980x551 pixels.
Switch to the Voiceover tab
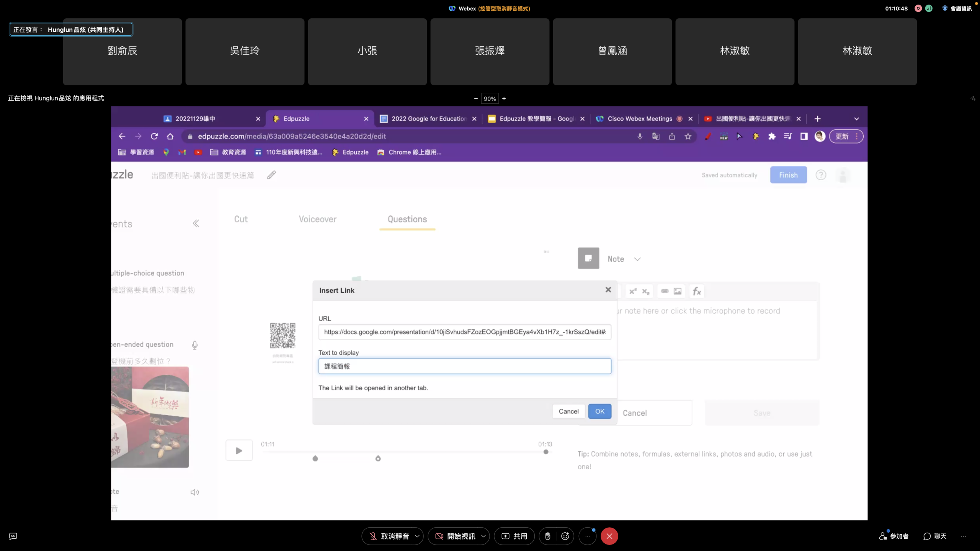(x=317, y=219)
